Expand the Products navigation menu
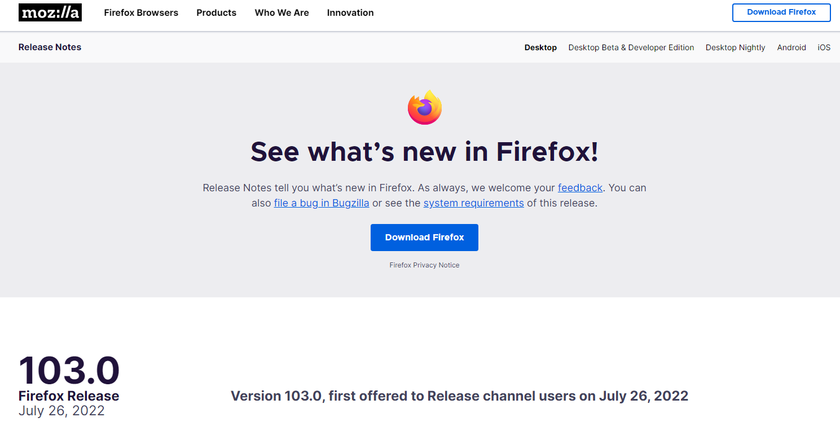This screenshot has width=840, height=426. click(216, 13)
